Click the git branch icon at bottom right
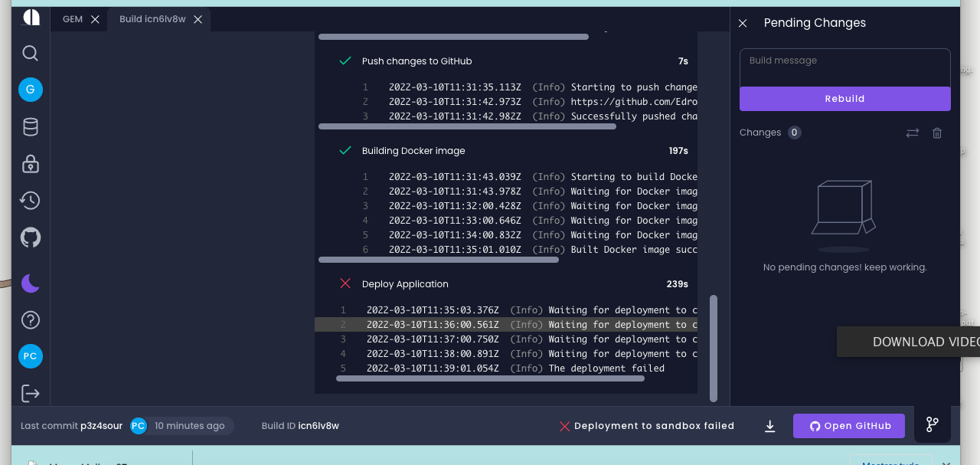Image resolution: width=980 pixels, height=465 pixels. click(x=932, y=423)
